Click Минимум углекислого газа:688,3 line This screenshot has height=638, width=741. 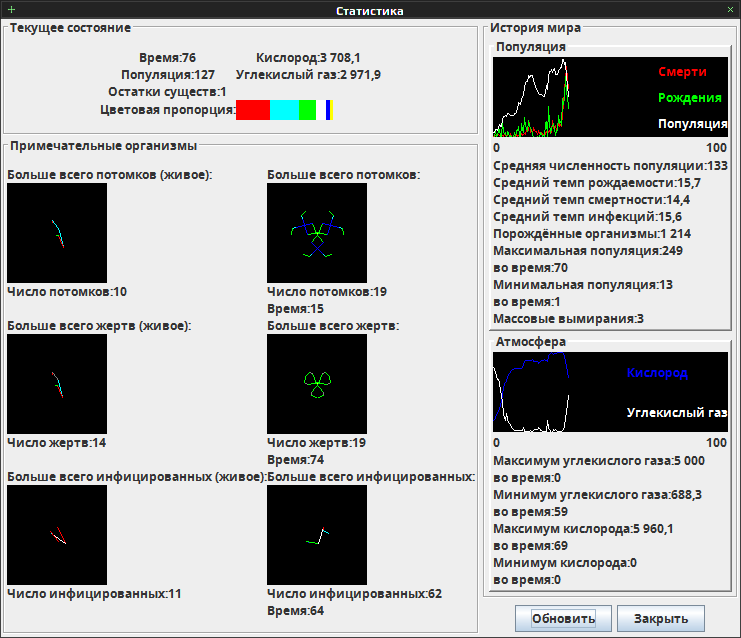point(597,495)
